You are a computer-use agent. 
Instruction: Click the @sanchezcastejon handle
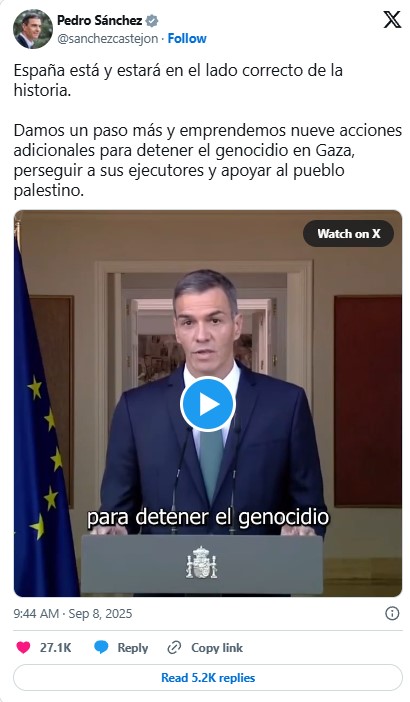tap(107, 39)
